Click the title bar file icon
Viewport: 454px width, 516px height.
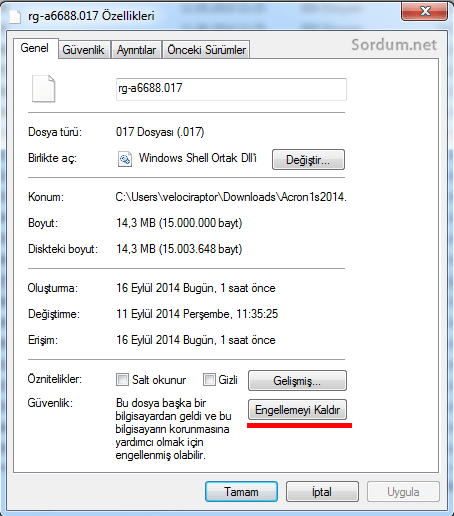pyautogui.click(x=15, y=16)
